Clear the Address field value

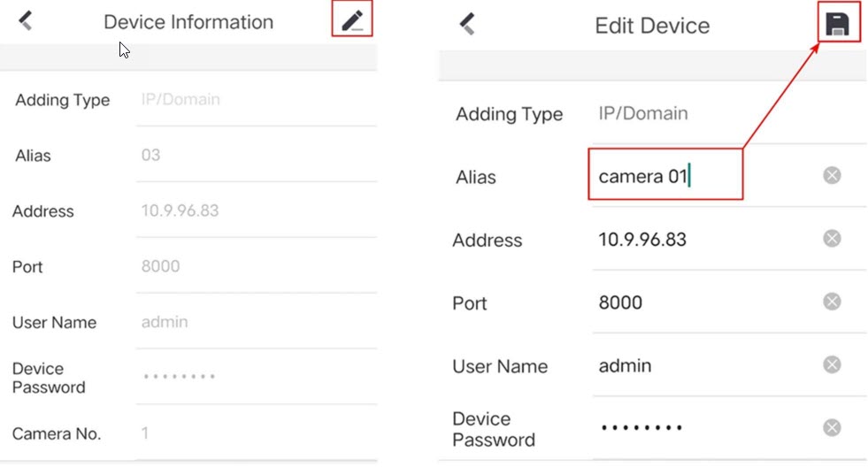(x=831, y=239)
